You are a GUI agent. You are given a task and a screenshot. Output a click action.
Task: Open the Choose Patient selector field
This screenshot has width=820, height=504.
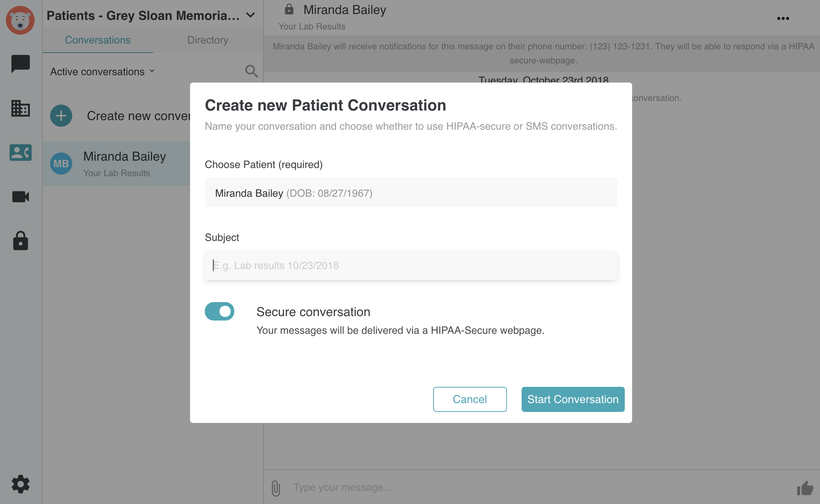click(411, 192)
